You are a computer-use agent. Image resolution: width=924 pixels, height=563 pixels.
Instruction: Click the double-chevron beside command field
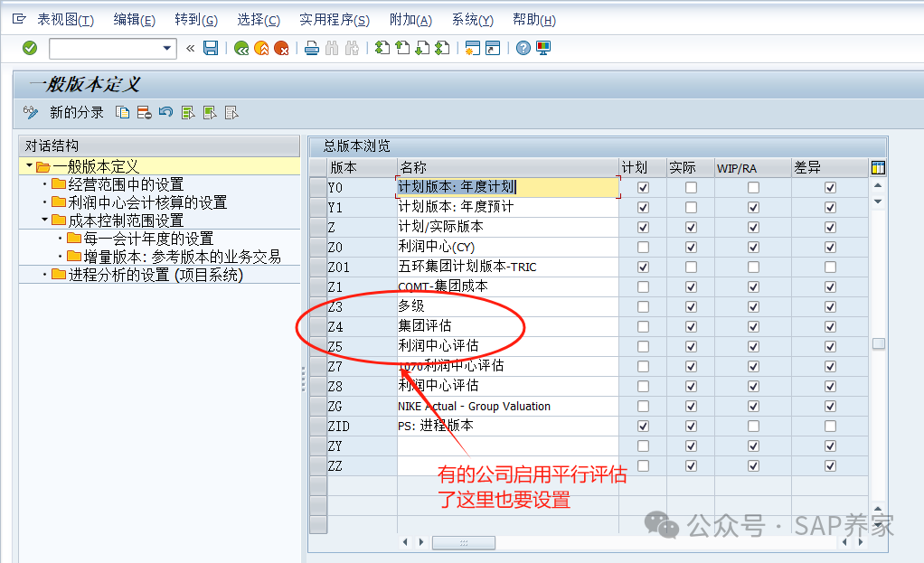[x=191, y=48]
